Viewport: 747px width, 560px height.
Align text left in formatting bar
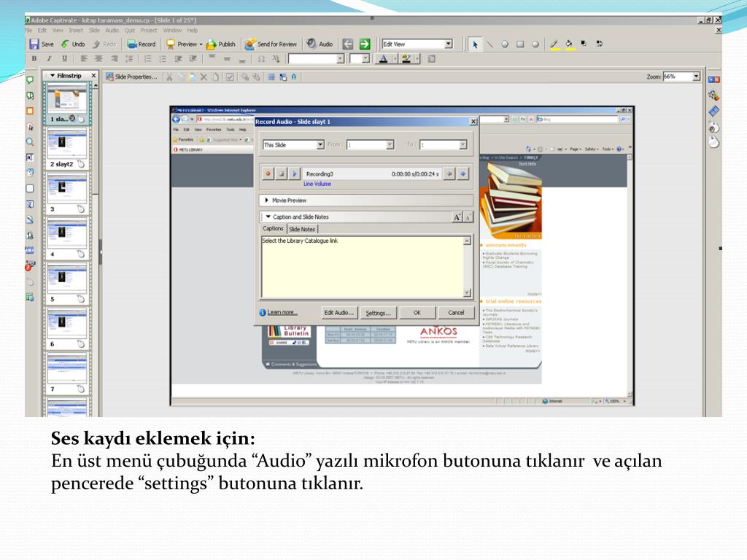coord(84,58)
